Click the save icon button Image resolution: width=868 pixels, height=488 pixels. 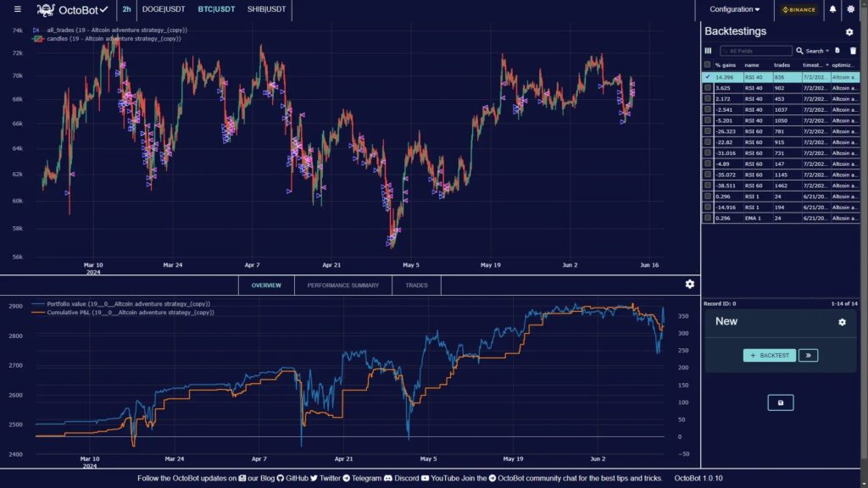coord(781,402)
